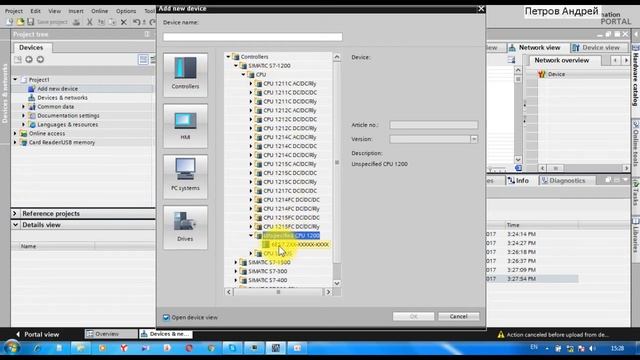
Task: Click the Open project toolbar icon
Action: (20, 22)
